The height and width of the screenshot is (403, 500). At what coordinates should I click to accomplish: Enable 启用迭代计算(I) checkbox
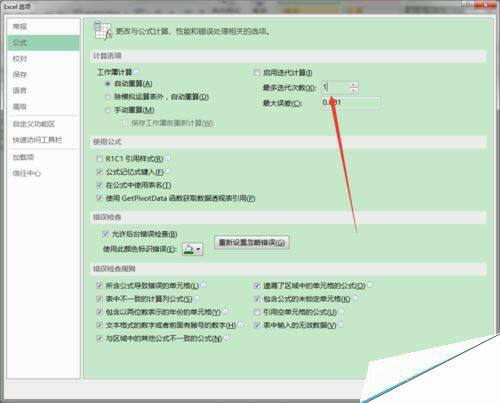[257, 72]
